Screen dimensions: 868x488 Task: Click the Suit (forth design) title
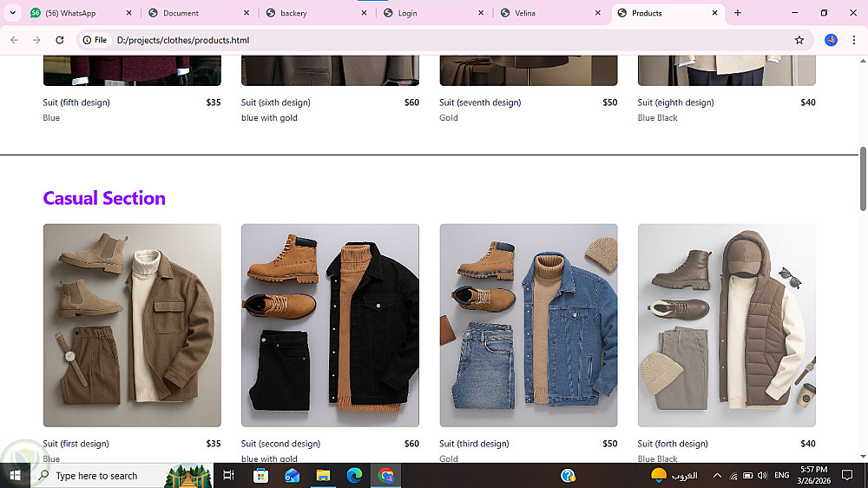673,444
